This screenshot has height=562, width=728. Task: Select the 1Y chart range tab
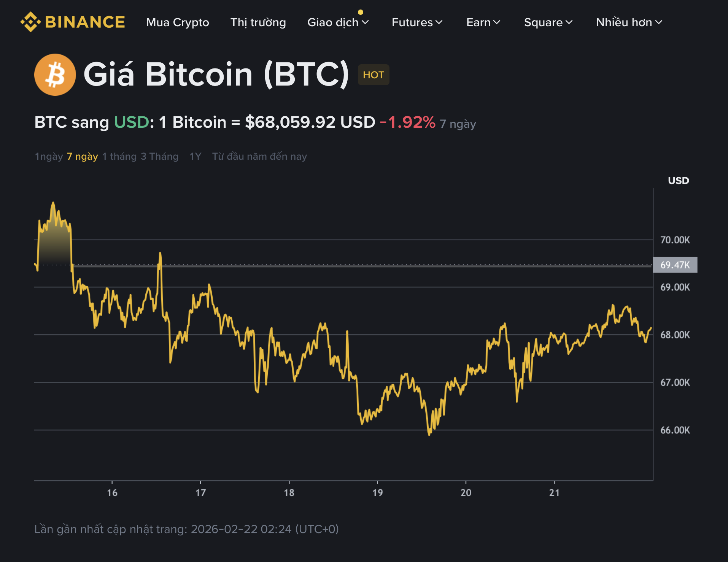click(x=194, y=156)
